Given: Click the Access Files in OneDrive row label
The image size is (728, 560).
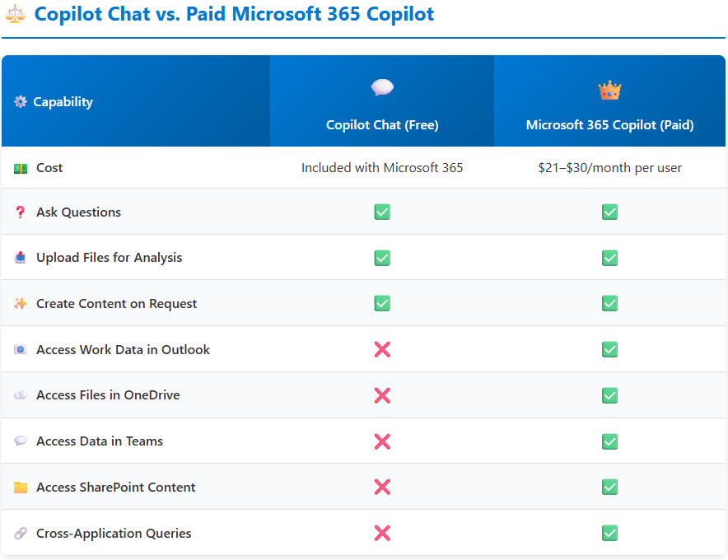Looking at the screenshot, I should point(108,395).
